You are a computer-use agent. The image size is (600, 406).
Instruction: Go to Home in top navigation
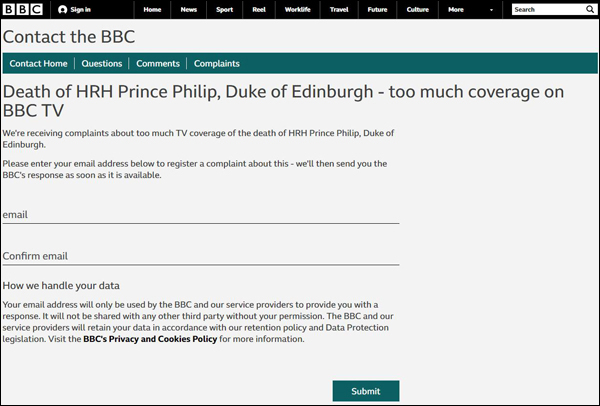pos(152,10)
